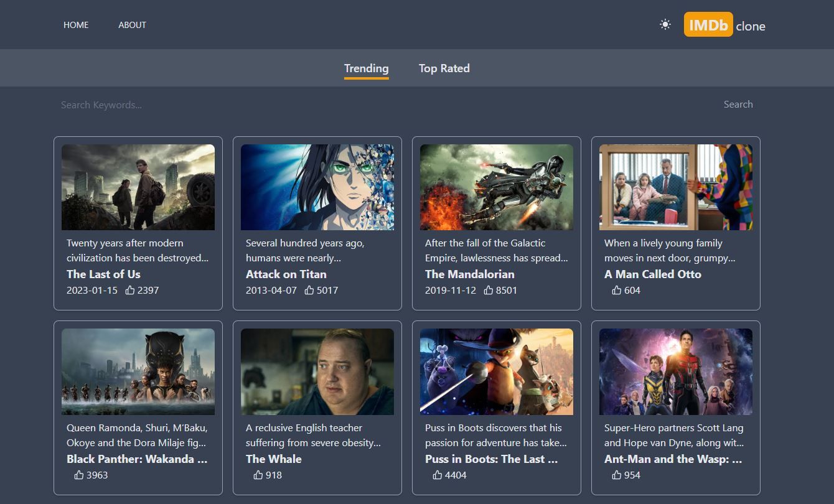
Task: Click the like count 918
Action: point(274,475)
